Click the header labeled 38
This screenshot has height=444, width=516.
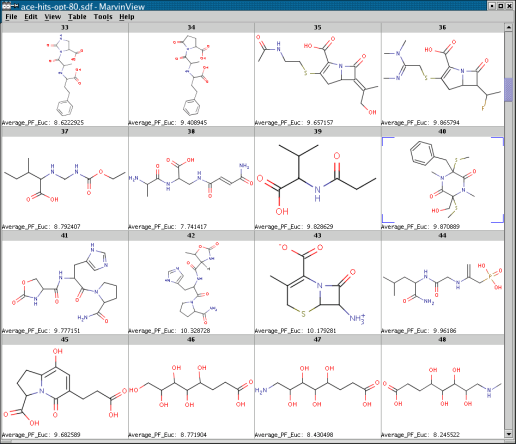click(191, 131)
